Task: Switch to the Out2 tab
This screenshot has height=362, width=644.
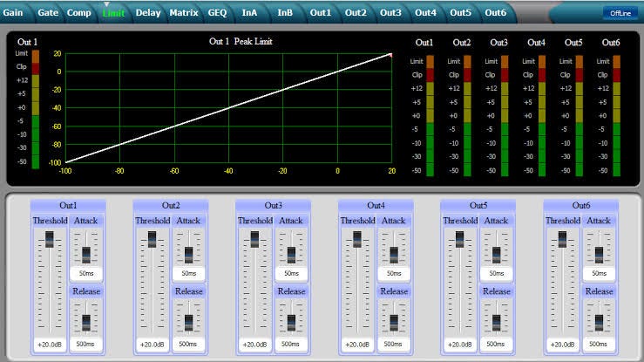Action: 356,13
